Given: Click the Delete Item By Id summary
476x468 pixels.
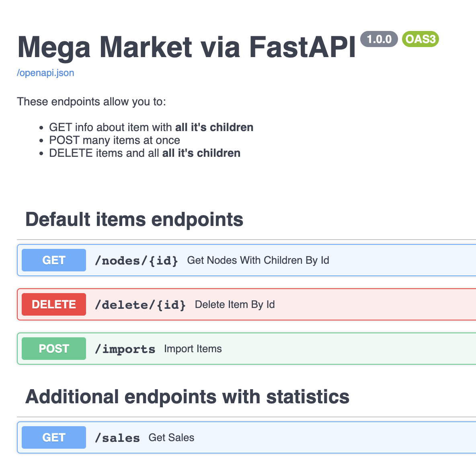Looking at the screenshot, I should pos(235,305).
